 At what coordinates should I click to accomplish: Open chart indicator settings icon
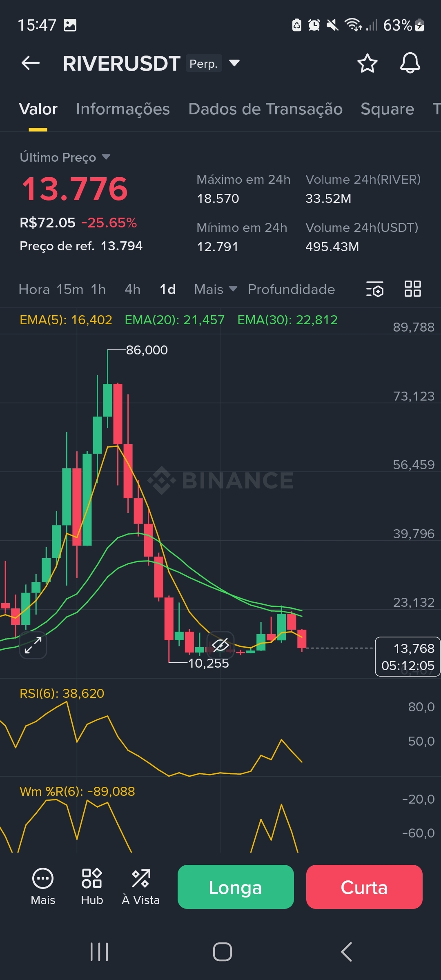pyautogui.click(x=374, y=289)
